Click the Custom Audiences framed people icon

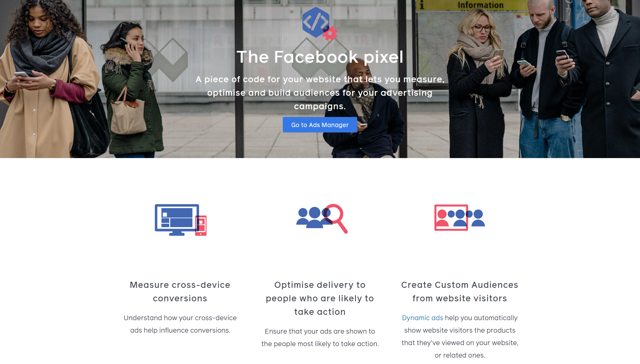click(460, 217)
